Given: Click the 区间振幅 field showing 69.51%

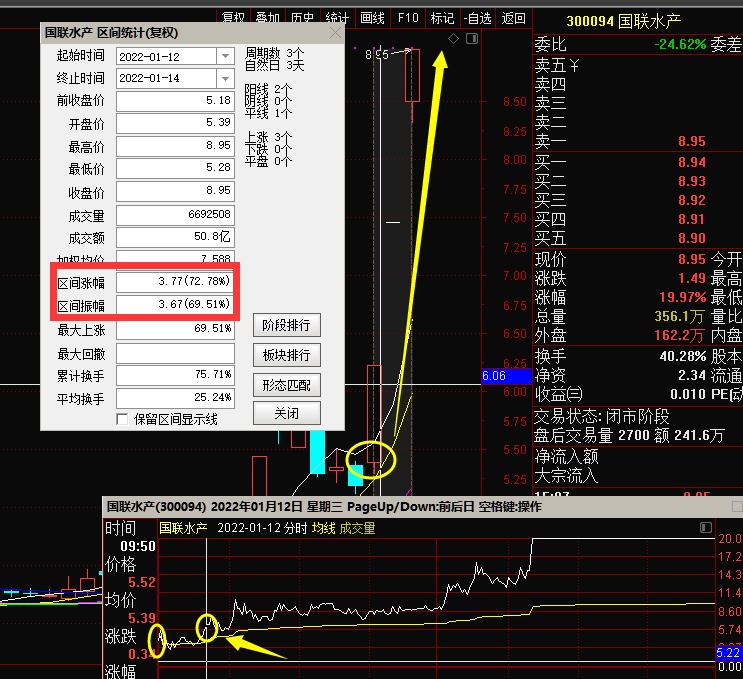Looking at the screenshot, I should pyautogui.click(x=175, y=304).
